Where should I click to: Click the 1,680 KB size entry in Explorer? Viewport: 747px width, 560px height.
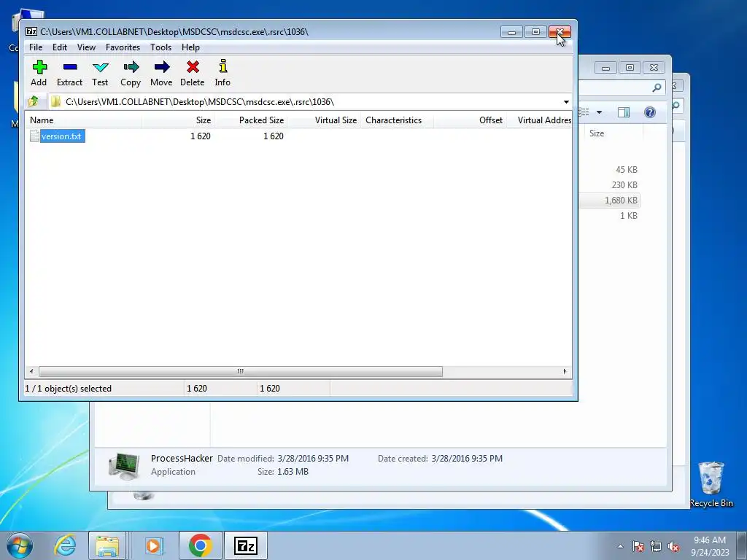point(620,201)
